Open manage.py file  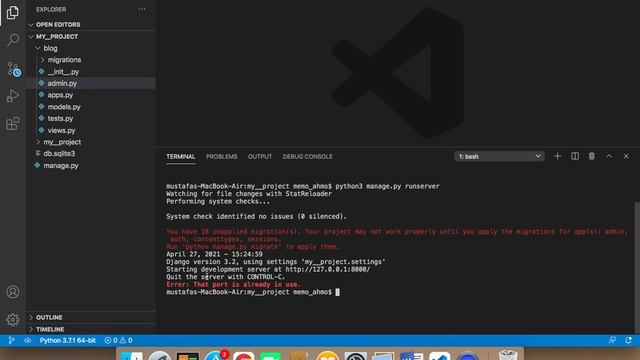pyautogui.click(x=60, y=165)
